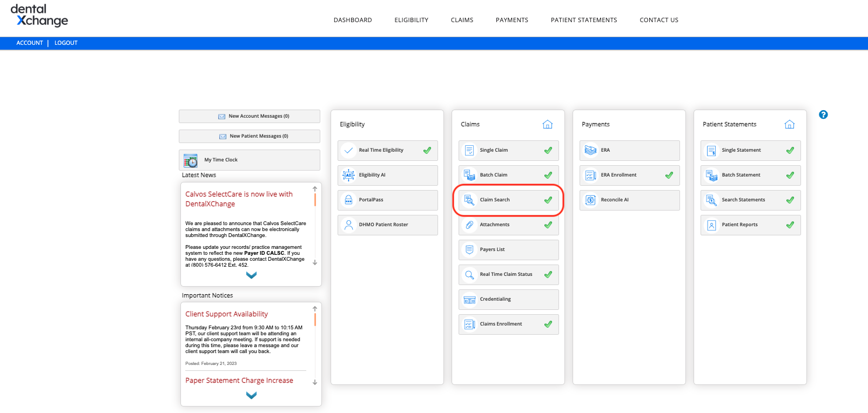Screen dimensions: 868x413
Task: Click the green check beside Batch Claim
Action: [x=548, y=175]
